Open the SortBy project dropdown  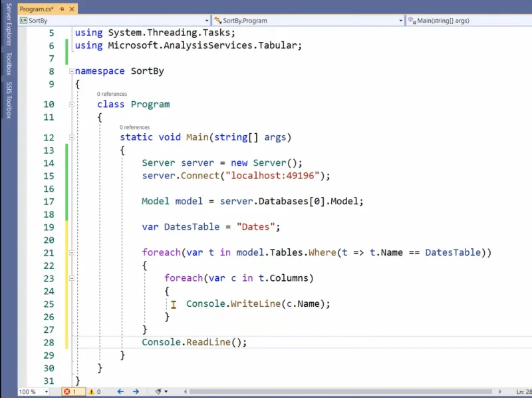click(x=207, y=21)
